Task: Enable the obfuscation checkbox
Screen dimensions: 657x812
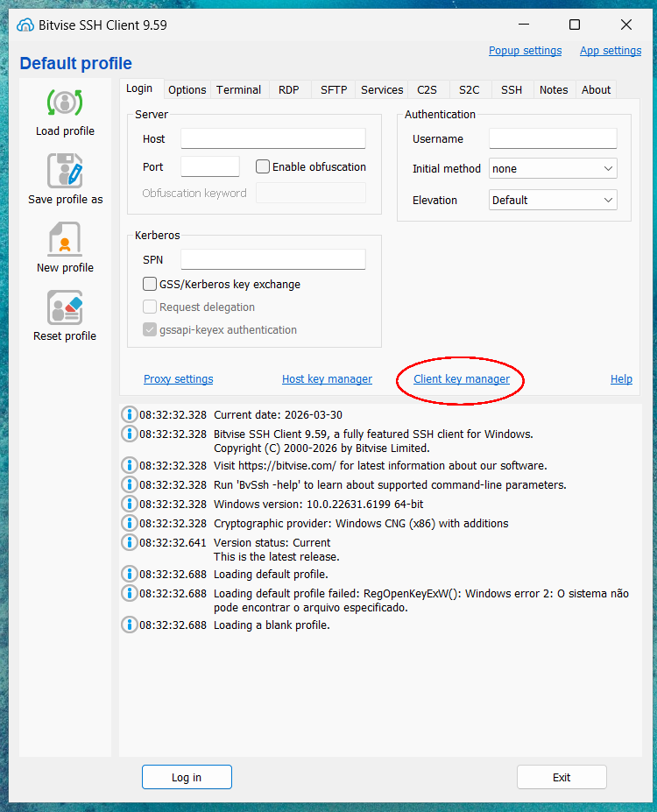Action: (263, 166)
